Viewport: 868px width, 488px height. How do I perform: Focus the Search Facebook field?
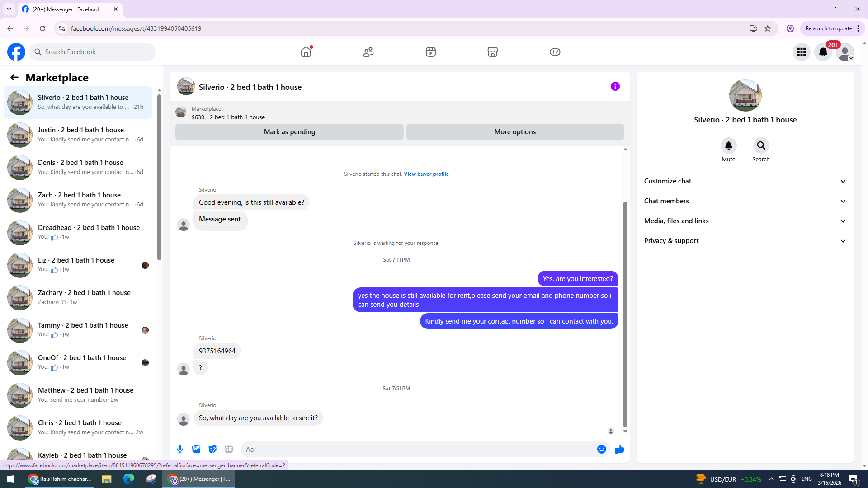point(92,52)
